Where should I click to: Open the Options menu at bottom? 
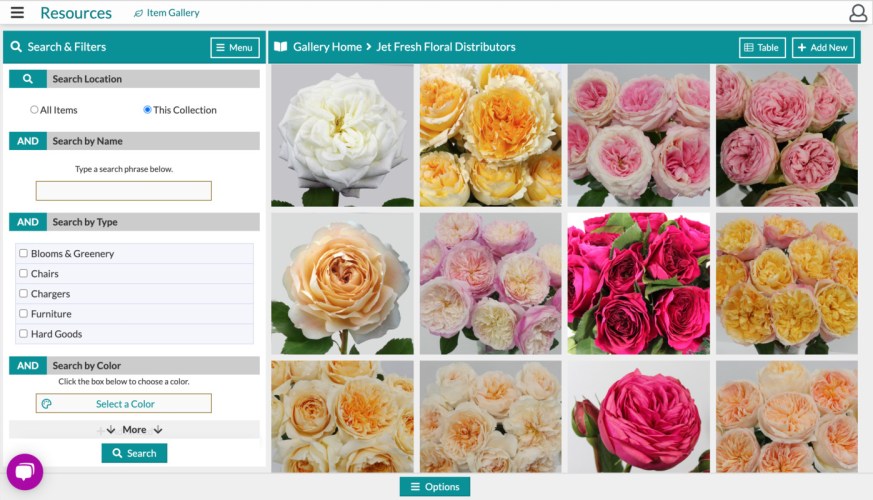tap(434, 487)
